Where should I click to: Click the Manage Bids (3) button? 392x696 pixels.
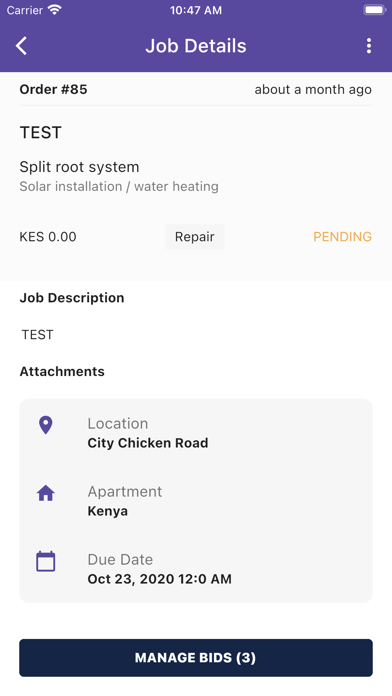pos(196,657)
